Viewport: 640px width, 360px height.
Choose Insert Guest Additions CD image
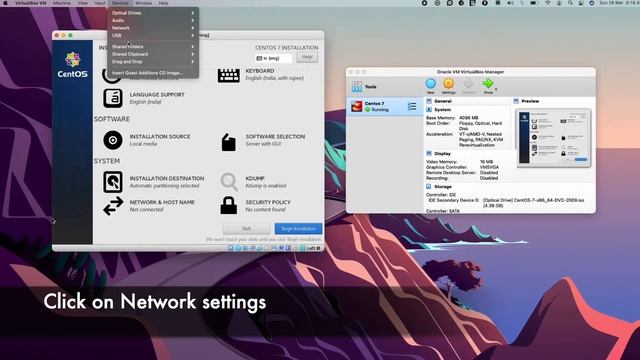(153, 73)
